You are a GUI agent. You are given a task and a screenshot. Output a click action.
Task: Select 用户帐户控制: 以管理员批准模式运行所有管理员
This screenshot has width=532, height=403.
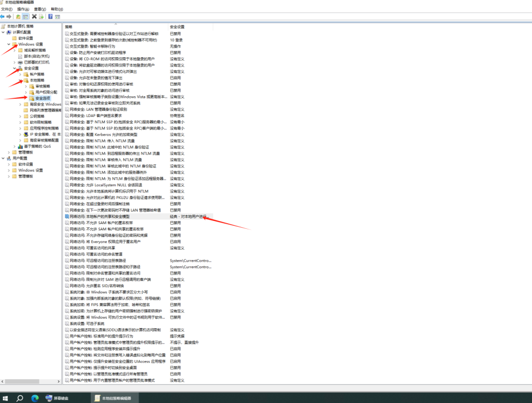[x=109, y=374]
